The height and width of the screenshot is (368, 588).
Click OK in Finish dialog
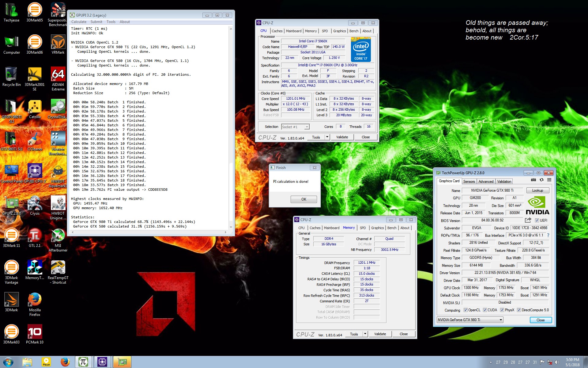[x=303, y=199]
